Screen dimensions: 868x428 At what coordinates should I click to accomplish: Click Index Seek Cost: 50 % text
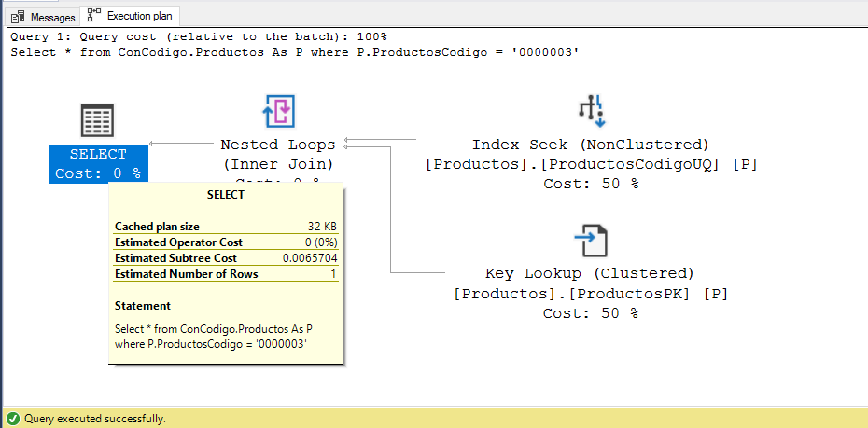(x=591, y=184)
